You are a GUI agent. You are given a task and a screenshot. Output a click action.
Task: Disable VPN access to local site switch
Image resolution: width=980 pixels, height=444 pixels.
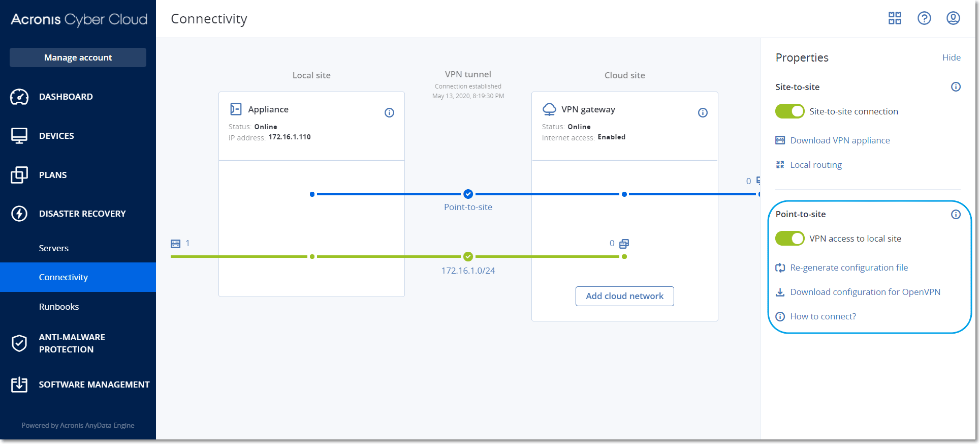[789, 239]
